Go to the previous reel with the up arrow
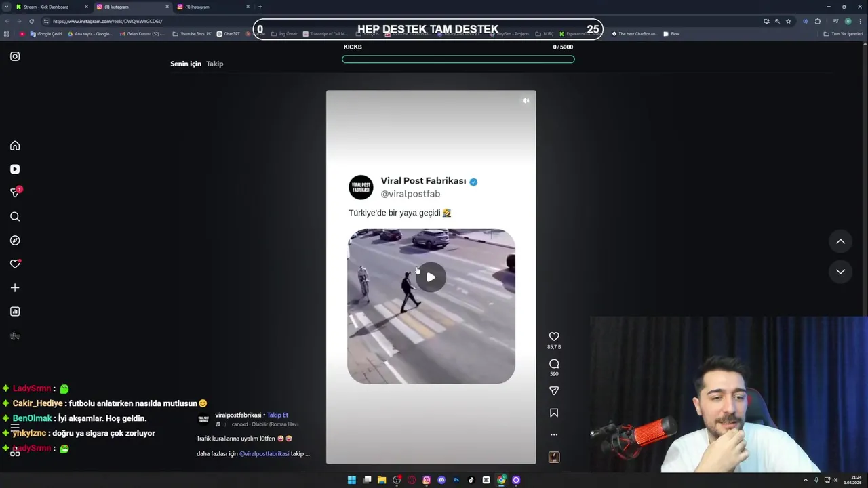 (x=840, y=241)
